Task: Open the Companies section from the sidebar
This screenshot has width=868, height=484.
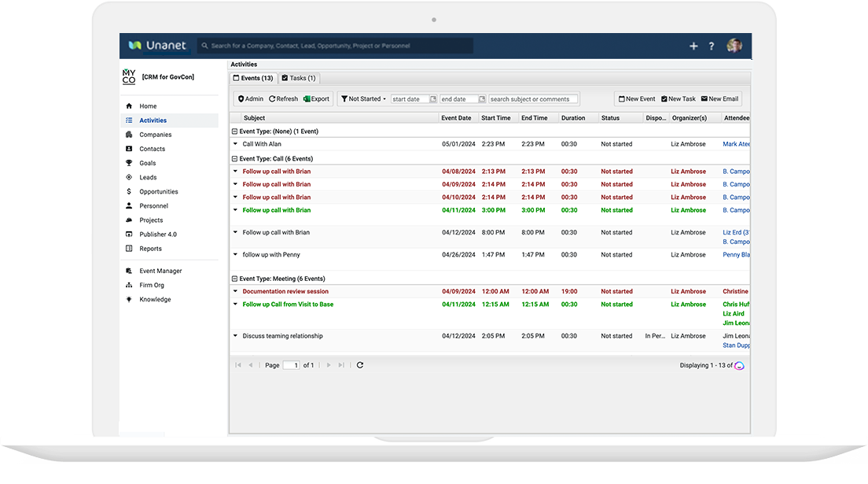Action: point(155,134)
